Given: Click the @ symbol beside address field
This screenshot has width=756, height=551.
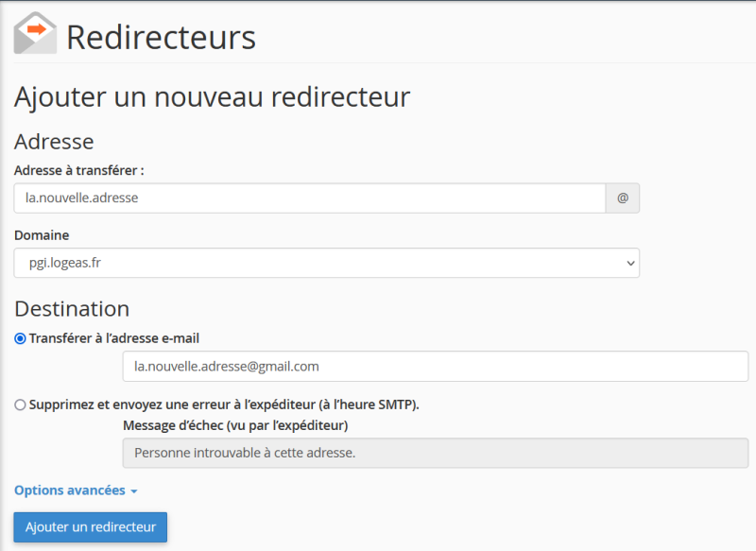Looking at the screenshot, I should 622,198.
